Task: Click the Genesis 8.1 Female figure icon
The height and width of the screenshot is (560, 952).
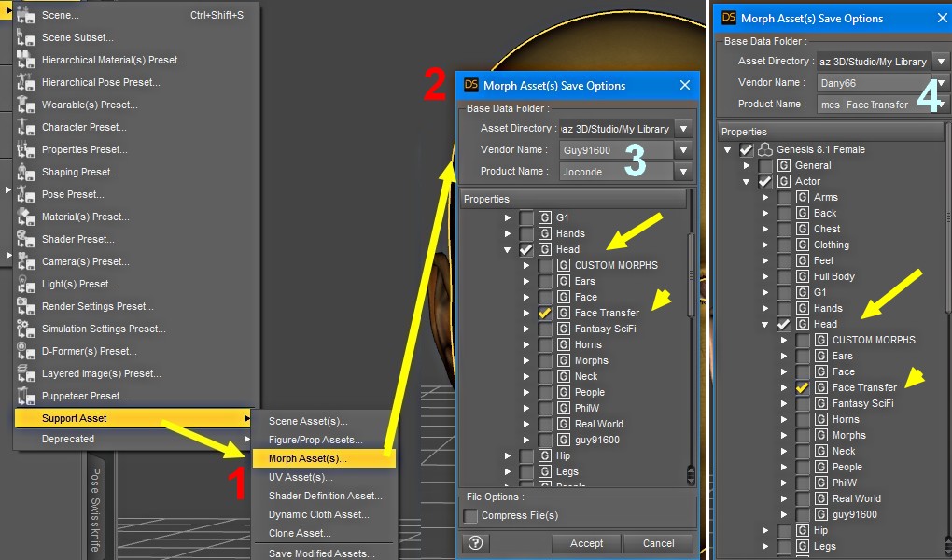Action: pyautogui.click(x=765, y=149)
